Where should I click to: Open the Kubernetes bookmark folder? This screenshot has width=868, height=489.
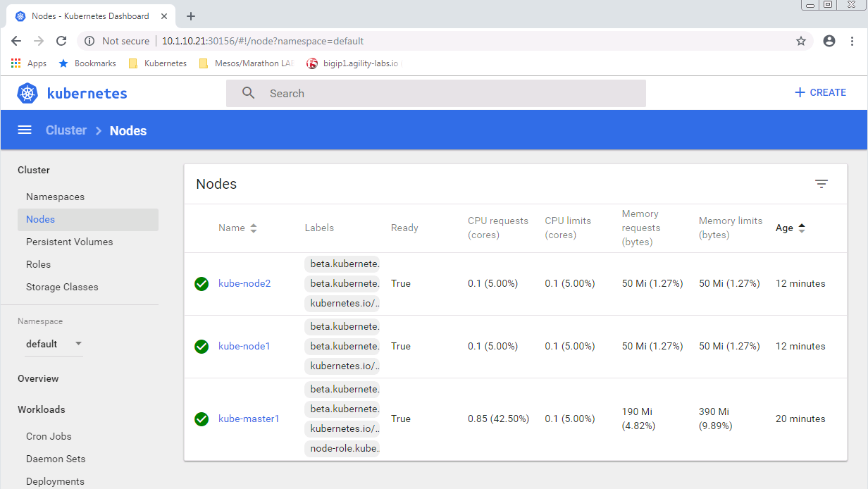coord(158,63)
